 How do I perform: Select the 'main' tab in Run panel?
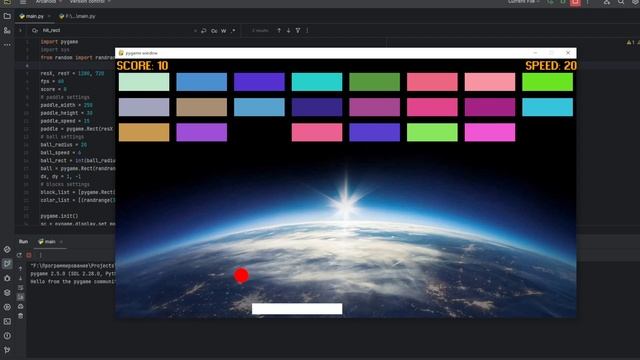tap(47, 242)
